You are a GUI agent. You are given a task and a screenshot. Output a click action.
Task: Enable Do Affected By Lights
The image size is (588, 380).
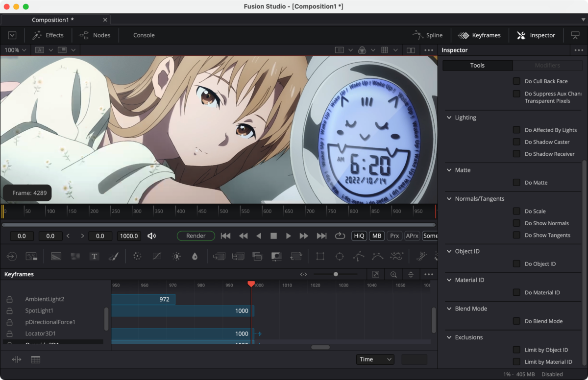pos(516,130)
